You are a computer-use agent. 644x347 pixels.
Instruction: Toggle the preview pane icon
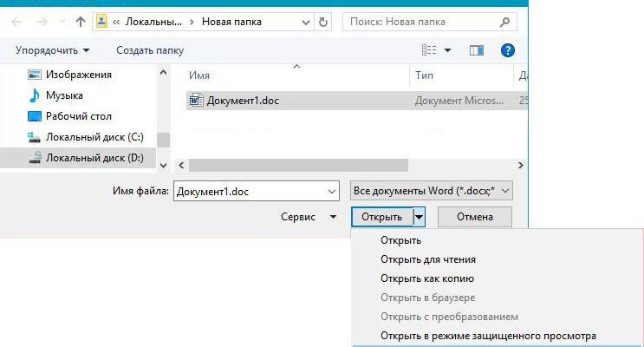point(476,51)
